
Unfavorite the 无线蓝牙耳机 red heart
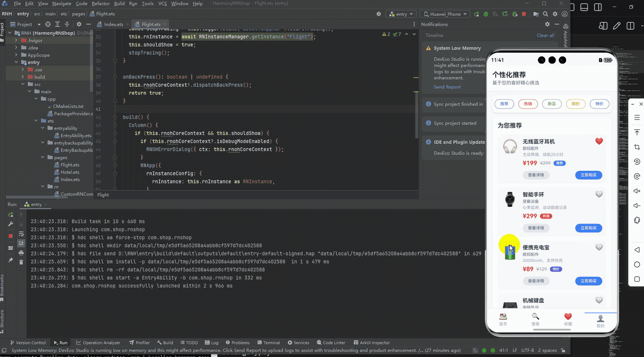tap(599, 141)
